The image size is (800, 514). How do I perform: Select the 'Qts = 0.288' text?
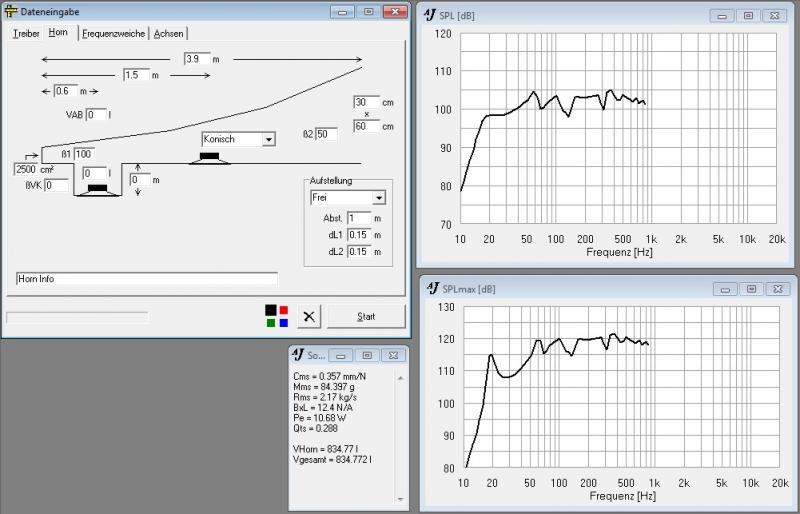[315, 428]
